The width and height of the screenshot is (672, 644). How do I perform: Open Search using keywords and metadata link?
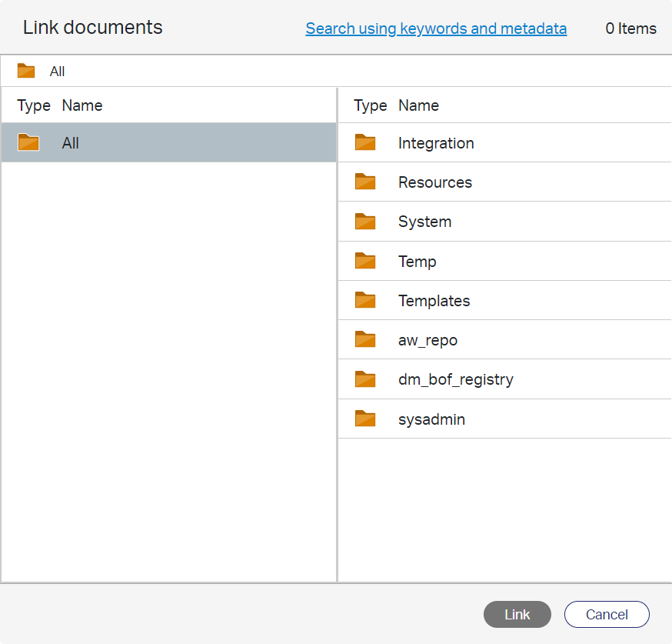(x=436, y=28)
